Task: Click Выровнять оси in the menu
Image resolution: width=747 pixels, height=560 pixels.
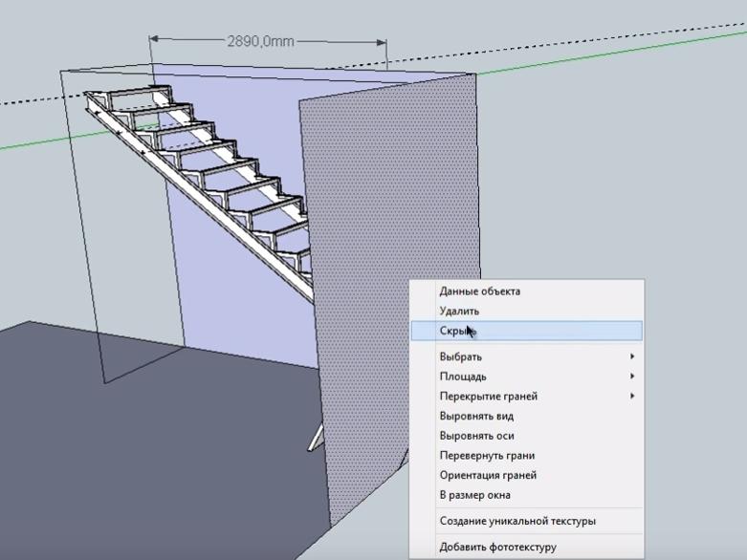Action: (x=476, y=436)
